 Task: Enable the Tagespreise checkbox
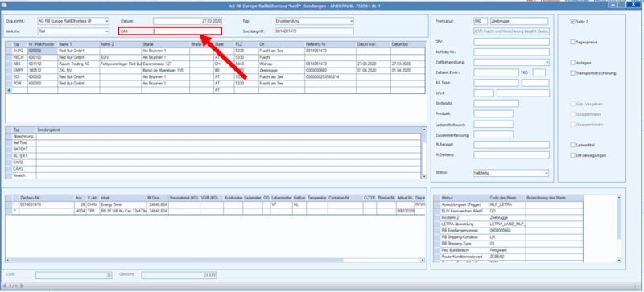point(572,42)
